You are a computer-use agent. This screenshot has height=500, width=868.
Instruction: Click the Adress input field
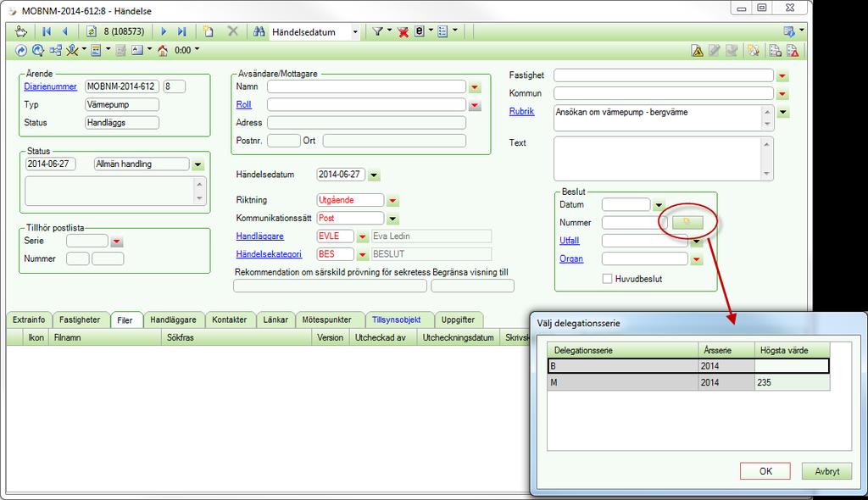(366, 122)
